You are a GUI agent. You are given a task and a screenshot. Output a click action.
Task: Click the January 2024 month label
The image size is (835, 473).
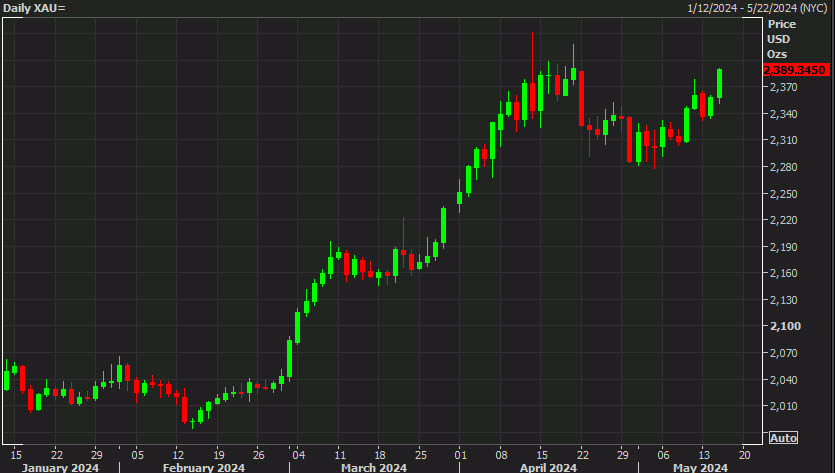pos(60,468)
